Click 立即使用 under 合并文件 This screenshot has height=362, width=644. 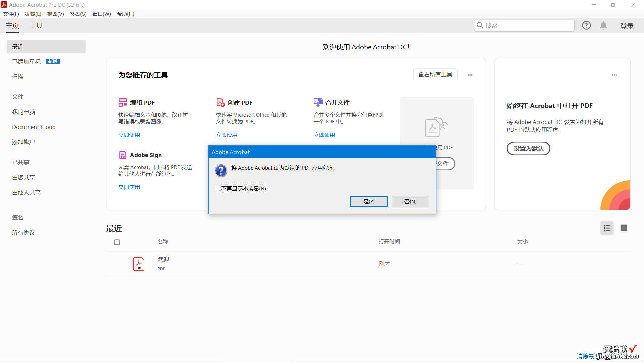click(x=324, y=135)
